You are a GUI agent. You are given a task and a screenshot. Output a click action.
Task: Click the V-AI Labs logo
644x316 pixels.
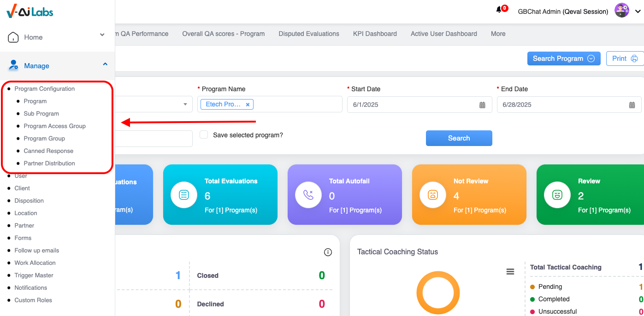coord(30,11)
